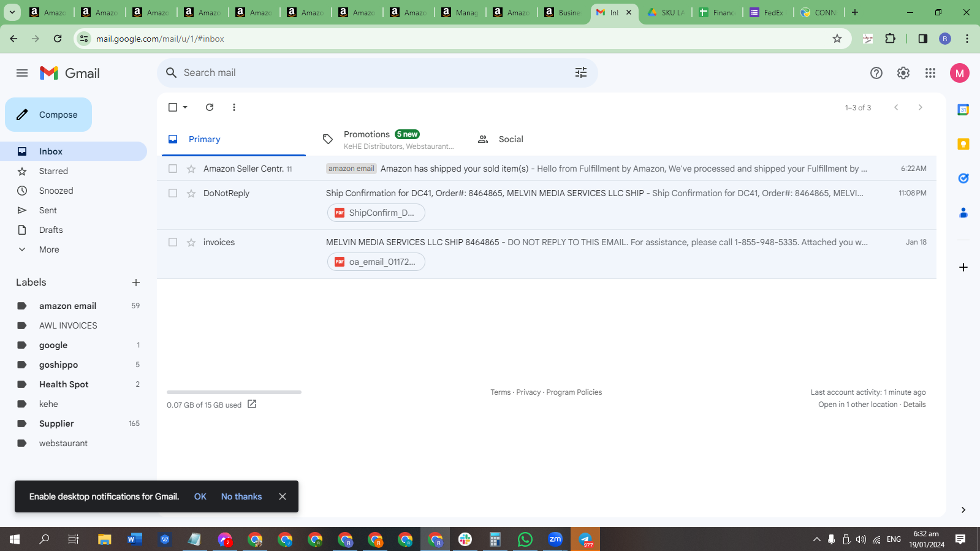Open the Program Policies link
This screenshot has width=980, height=551.
(x=574, y=392)
